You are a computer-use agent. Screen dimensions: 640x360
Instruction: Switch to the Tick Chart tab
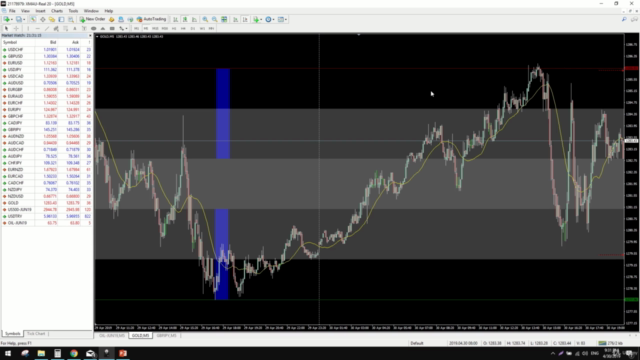[x=36, y=333]
